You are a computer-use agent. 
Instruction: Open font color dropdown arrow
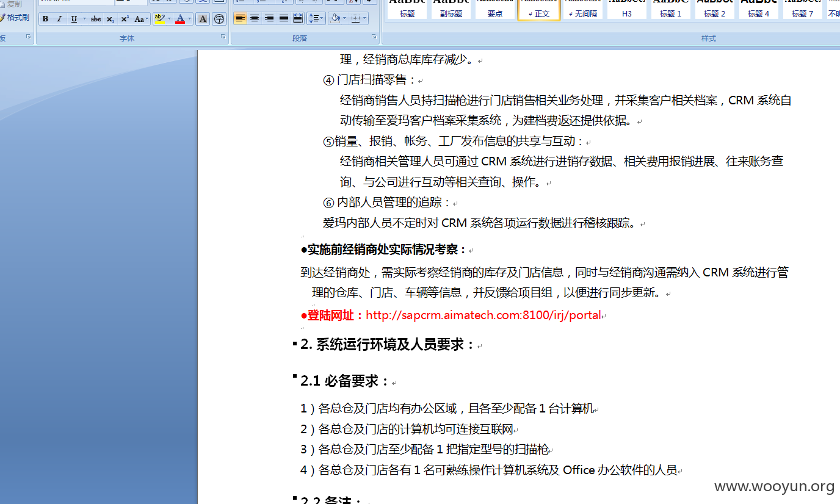click(x=190, y=19)
